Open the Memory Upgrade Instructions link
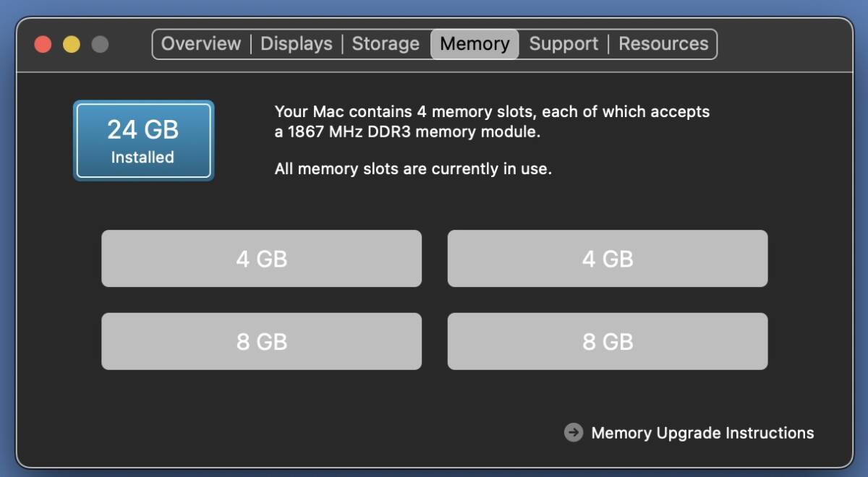Screen dimensions: 868x477 tap(702, 432)
